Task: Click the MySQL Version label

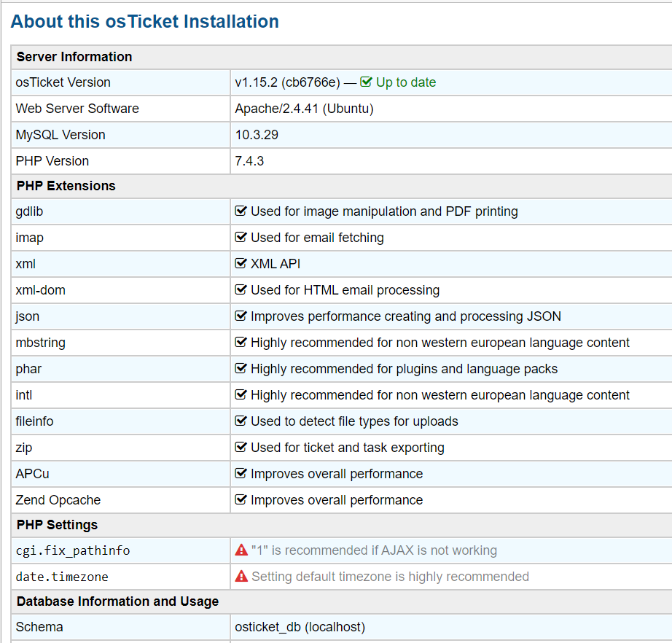Action: point(60,135)
